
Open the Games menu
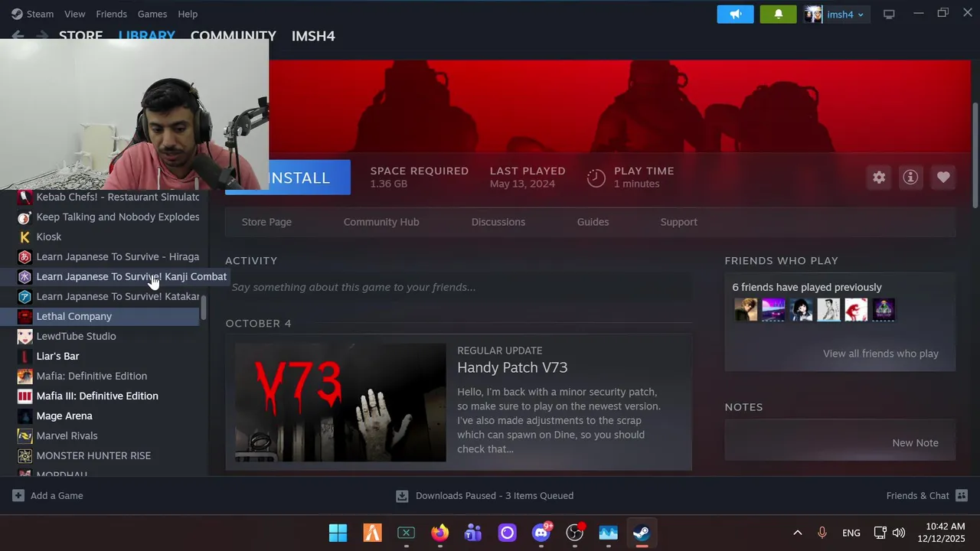[x=152, y=14]
